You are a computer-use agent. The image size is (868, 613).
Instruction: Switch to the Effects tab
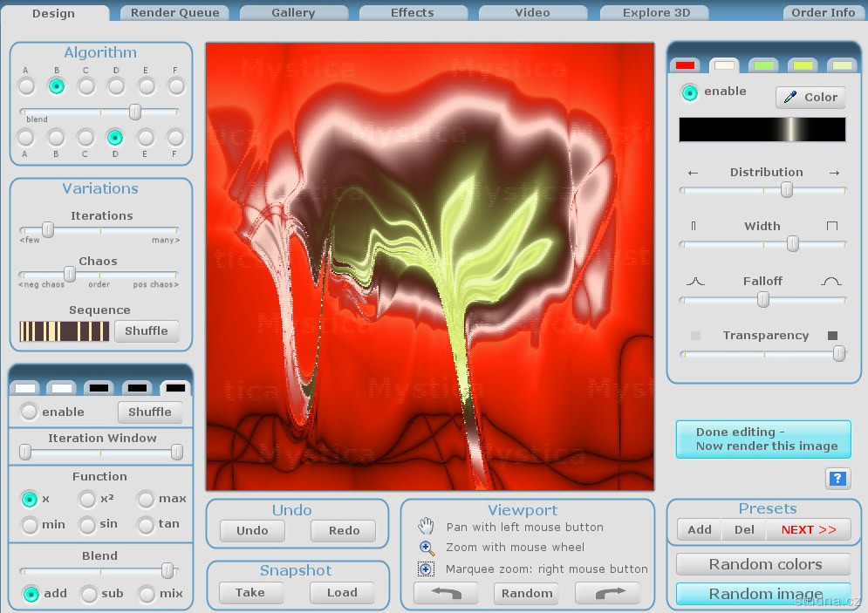[413, 13]
